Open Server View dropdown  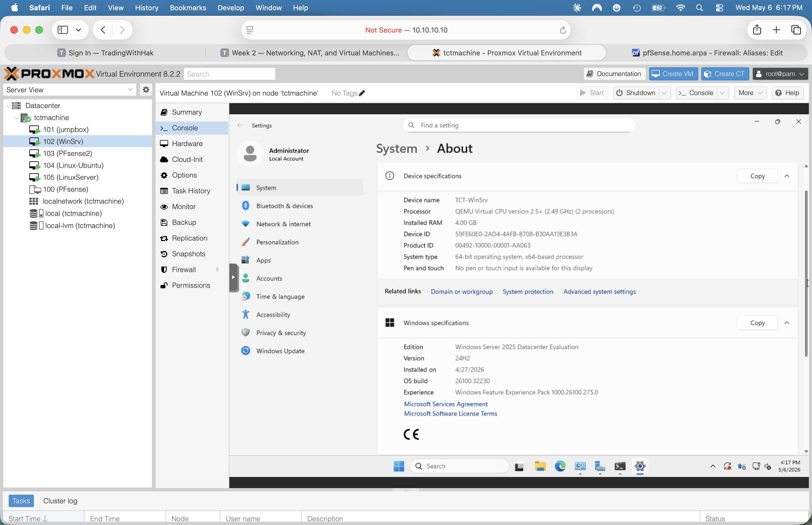[x=130, y=90]
